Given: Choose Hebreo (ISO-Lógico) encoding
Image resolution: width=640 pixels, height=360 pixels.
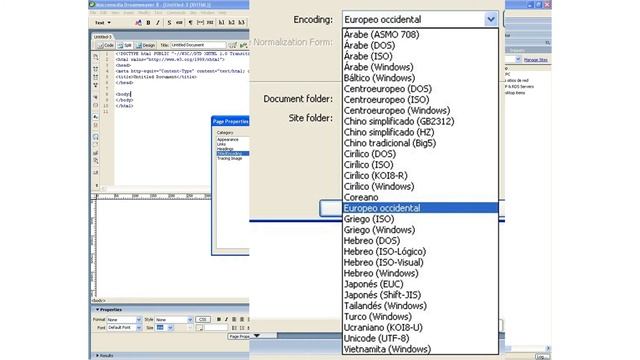Looking at the screenshot, I should (420, 251).
